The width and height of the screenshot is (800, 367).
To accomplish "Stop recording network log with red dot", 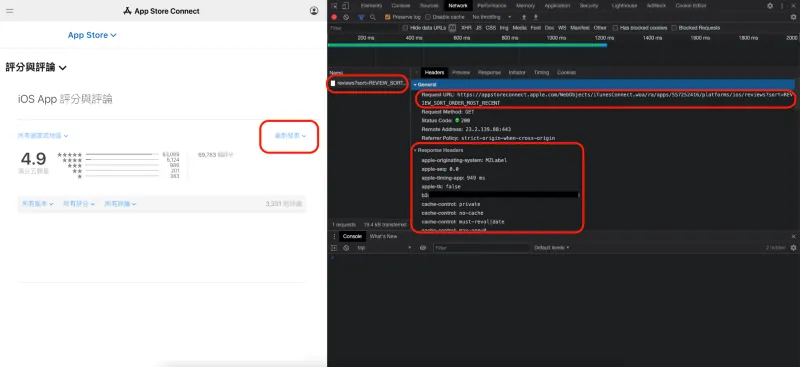I will coord(334,17).
